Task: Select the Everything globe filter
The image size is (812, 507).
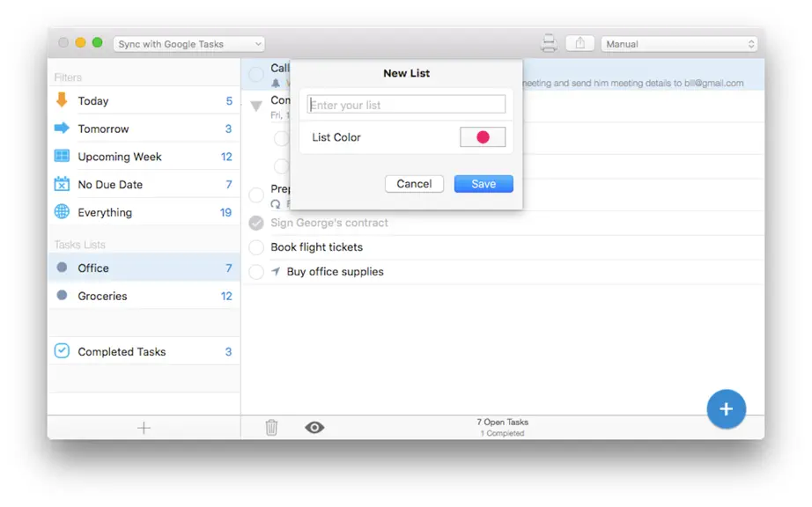Action: (144, 212)
